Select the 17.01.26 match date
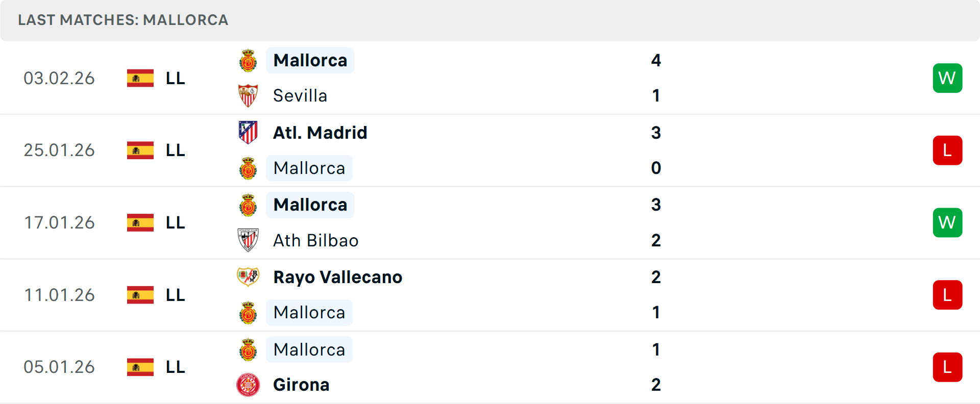Viewport: 980px width, 404px height. (59, 223)
